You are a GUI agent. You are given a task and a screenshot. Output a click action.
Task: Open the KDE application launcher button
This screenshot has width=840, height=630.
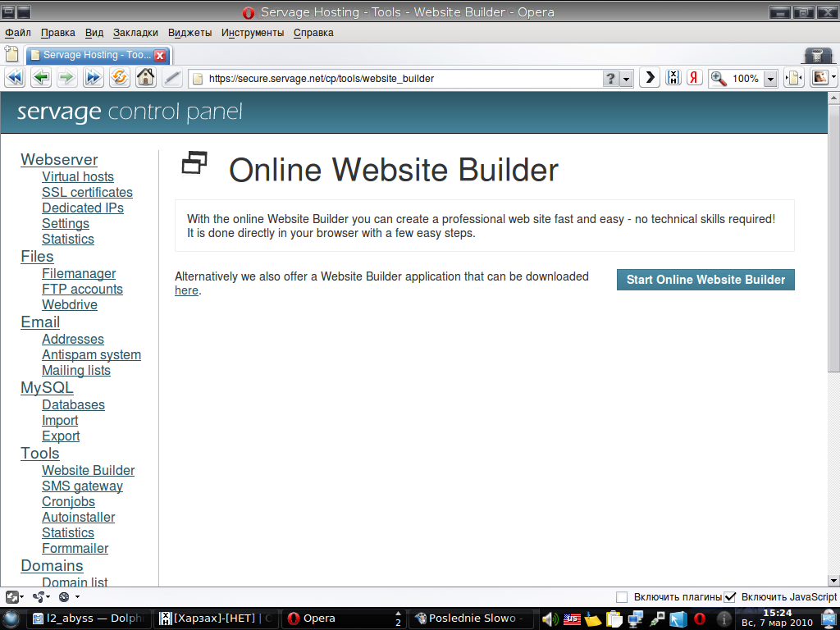point(11,619)
